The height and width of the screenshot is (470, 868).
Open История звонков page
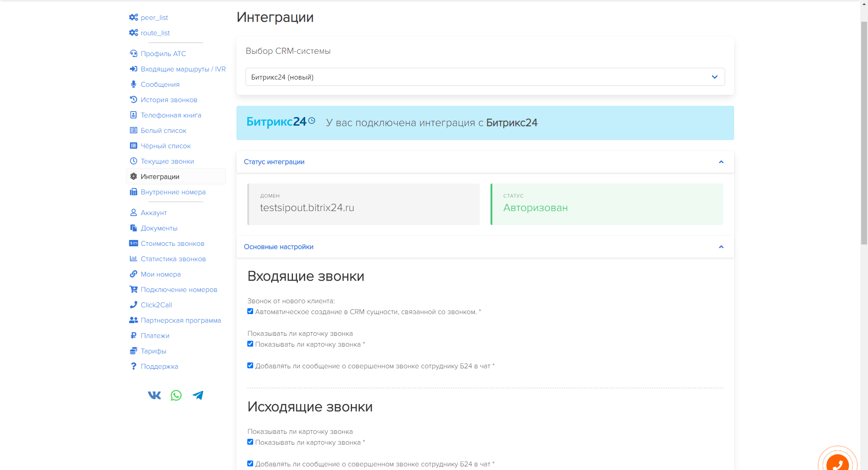tap(169, 100)
